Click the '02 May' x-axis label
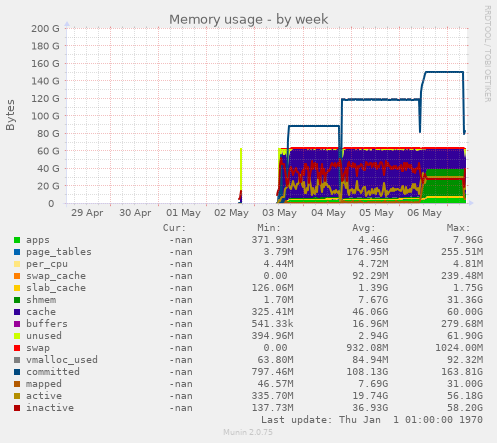 (x=231, y=213)
